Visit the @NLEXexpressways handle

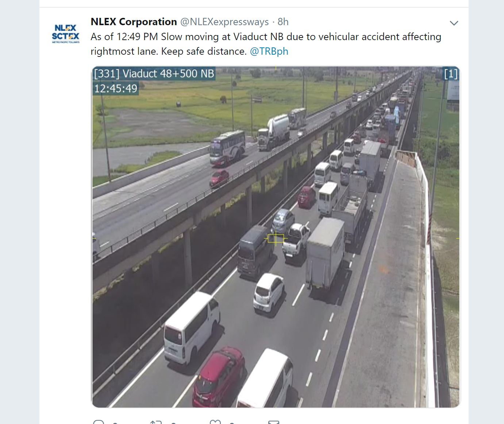click(x=224, y=22)
